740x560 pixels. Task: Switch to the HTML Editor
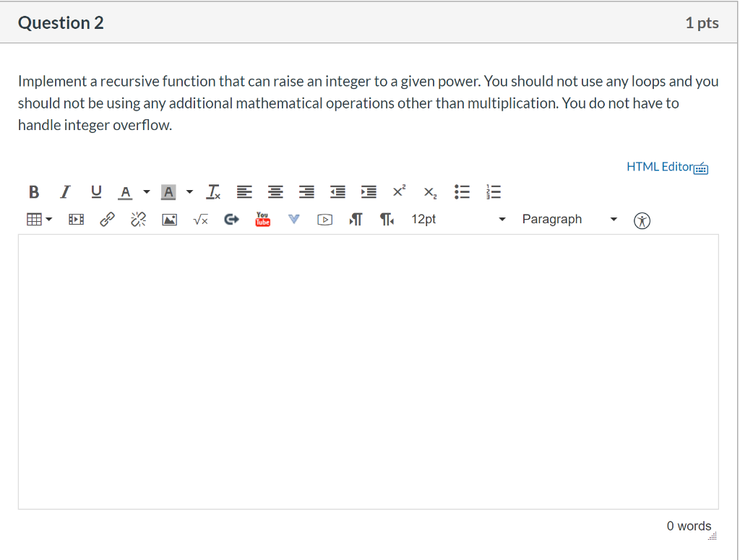[659, 166]
